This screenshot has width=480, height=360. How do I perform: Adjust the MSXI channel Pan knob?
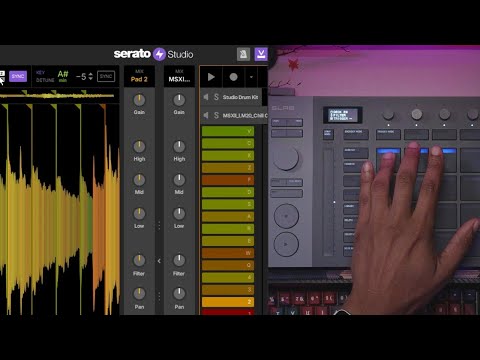[179, 294]
